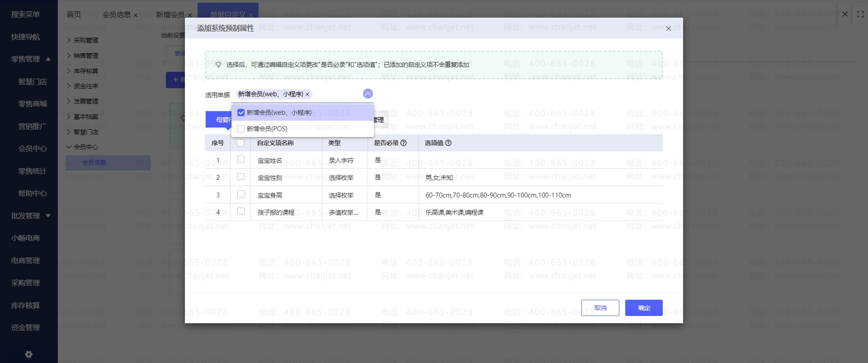This screenshot has width=868, height=363.
Task: Open 采购管理 in the dark sidebar
Action: point(26,283)
